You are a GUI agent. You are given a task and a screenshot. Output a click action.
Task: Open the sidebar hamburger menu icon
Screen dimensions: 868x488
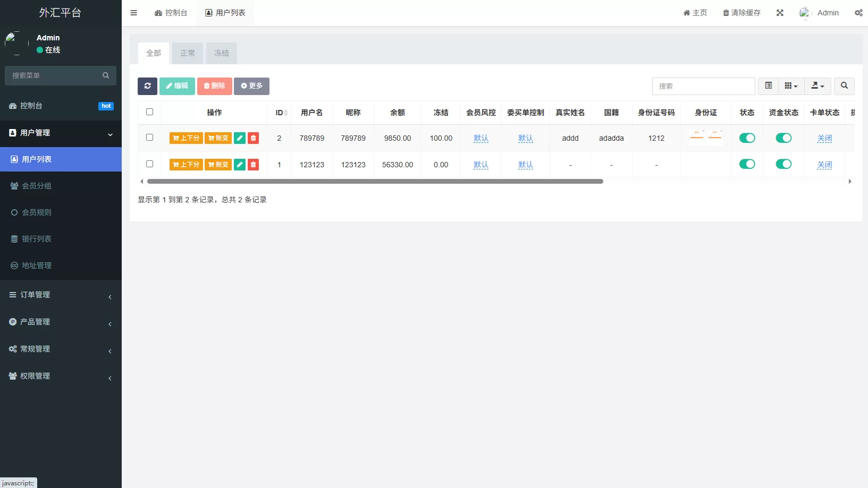[x=133, y=12]
